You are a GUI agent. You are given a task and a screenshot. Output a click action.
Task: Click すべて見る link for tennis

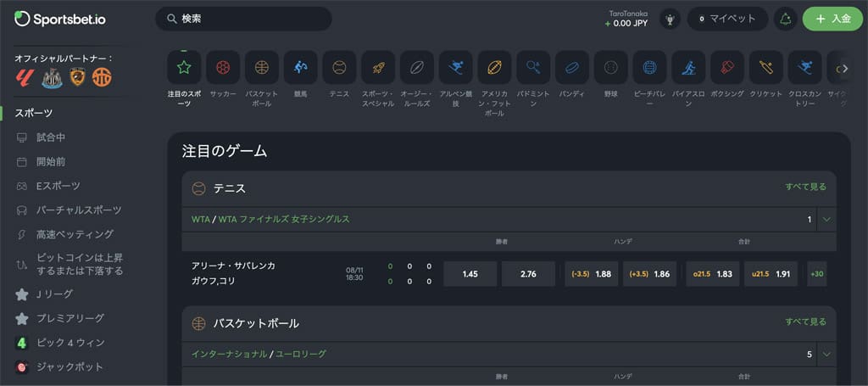805,187
